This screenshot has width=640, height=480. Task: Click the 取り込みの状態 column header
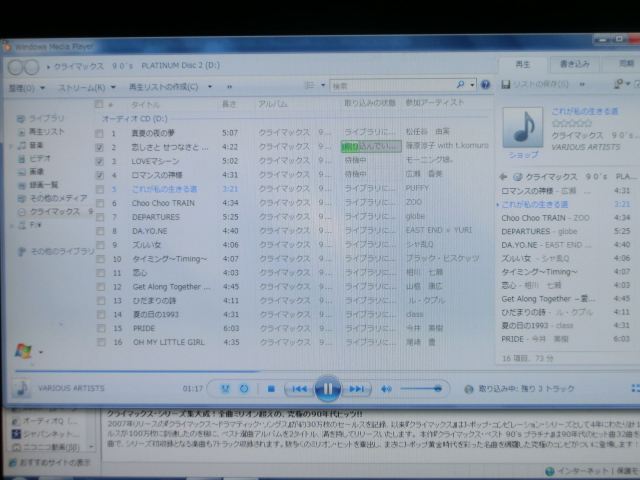370,103
